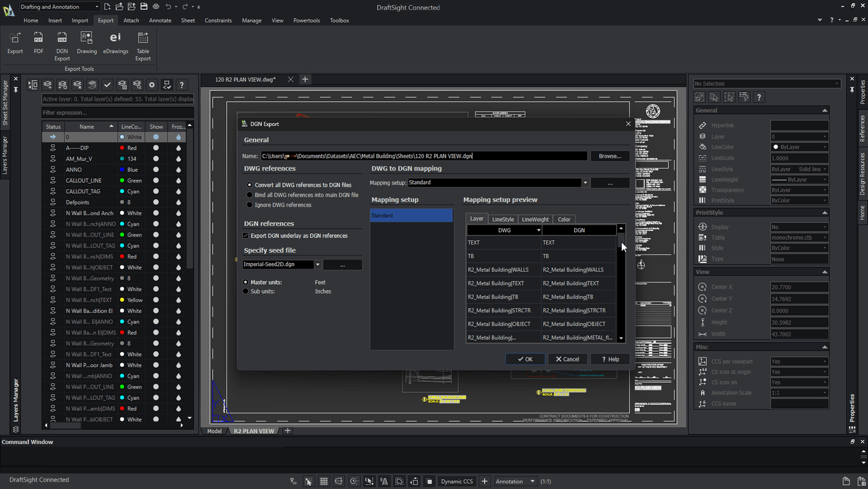Open the grid display icon in status bar

(323, 481)
